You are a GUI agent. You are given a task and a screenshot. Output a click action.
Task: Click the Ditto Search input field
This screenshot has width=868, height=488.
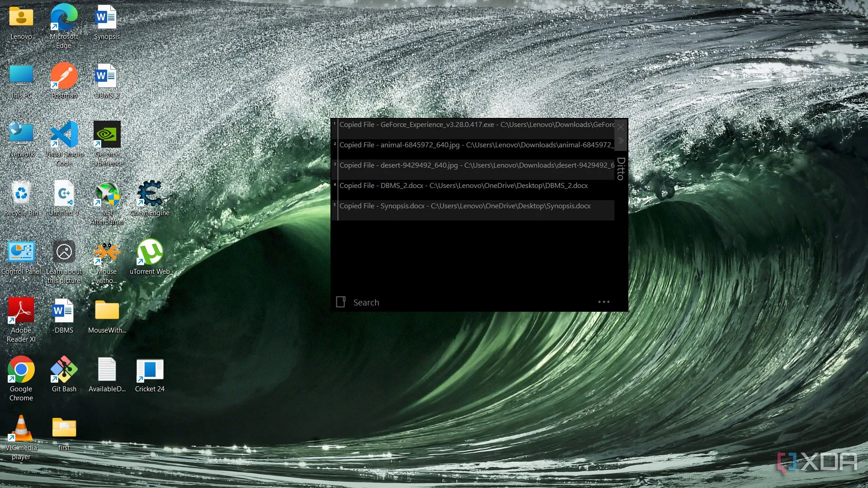point(470,302)
